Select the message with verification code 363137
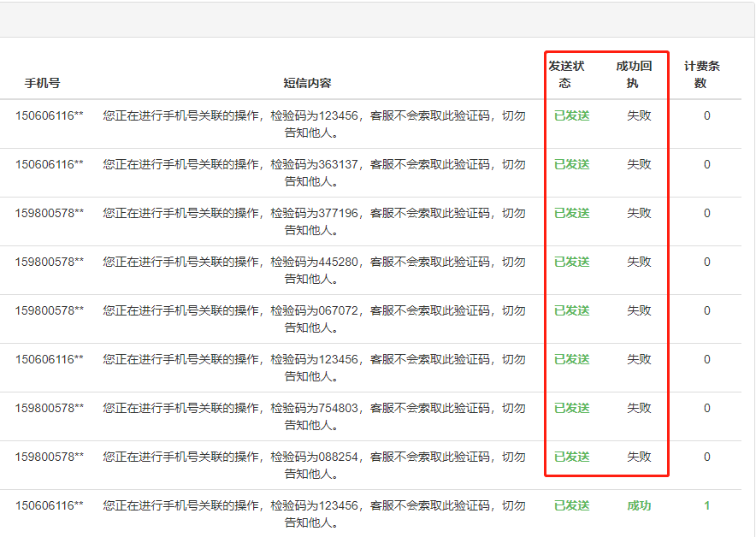Image resolution: width=756 pixels, height=537 pixels. [x=314, y=173]
